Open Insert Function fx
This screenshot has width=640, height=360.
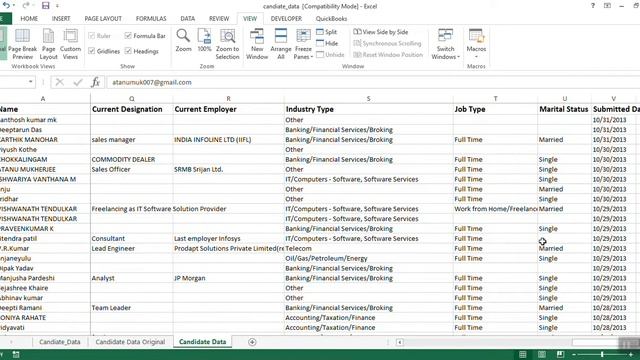(x=96, y=82)
